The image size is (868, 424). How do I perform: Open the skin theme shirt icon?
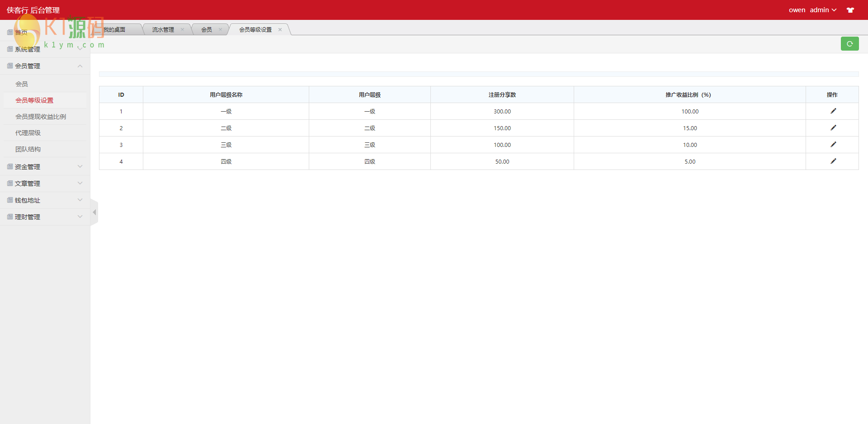pyautogui.click(x=850, y=10)
